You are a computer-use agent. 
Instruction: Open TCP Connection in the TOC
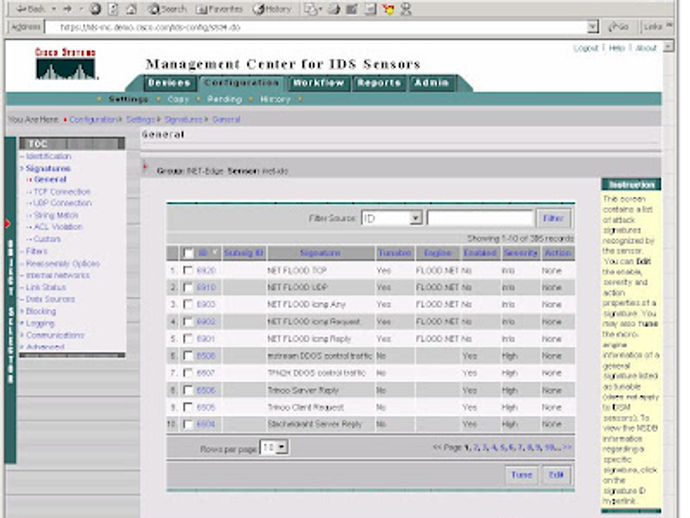click(x=62, y=191)
